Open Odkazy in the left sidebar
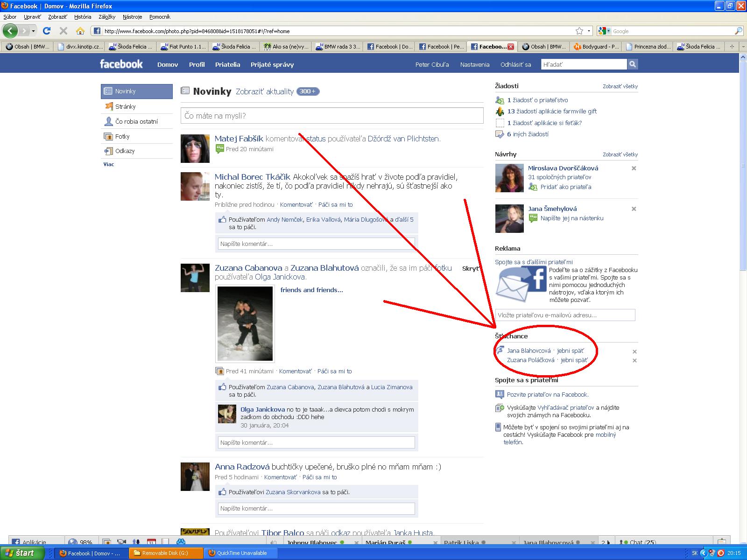 click(125, 151)
